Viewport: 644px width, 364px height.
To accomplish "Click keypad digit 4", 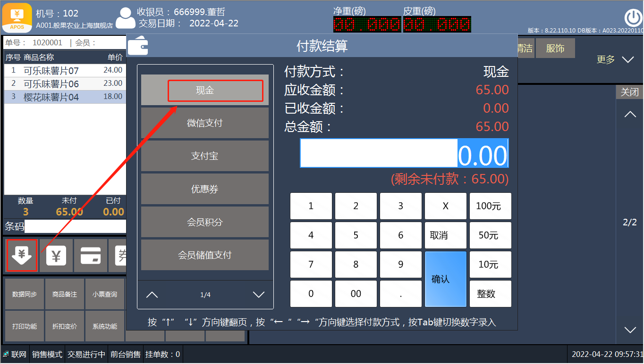I will 311,235.
